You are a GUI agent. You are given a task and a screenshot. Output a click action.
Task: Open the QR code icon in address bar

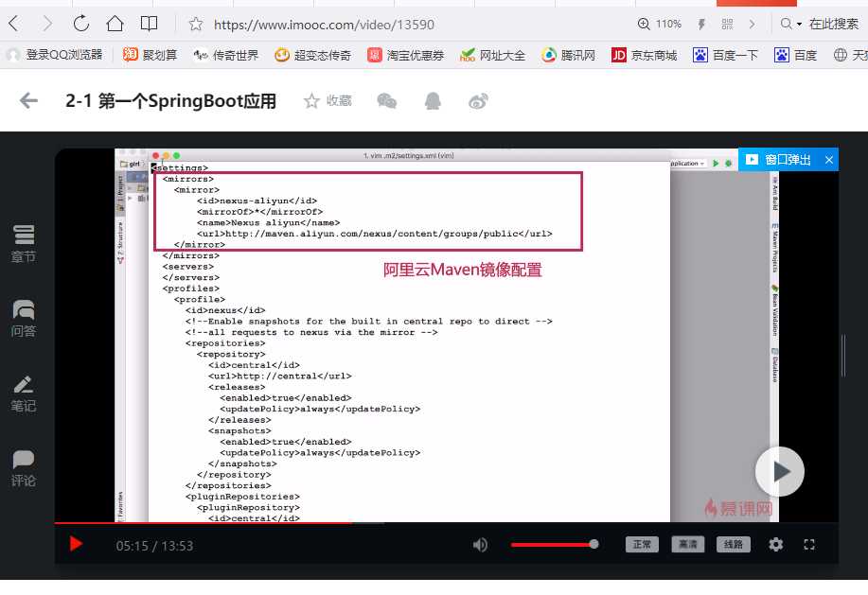point(727,24)
